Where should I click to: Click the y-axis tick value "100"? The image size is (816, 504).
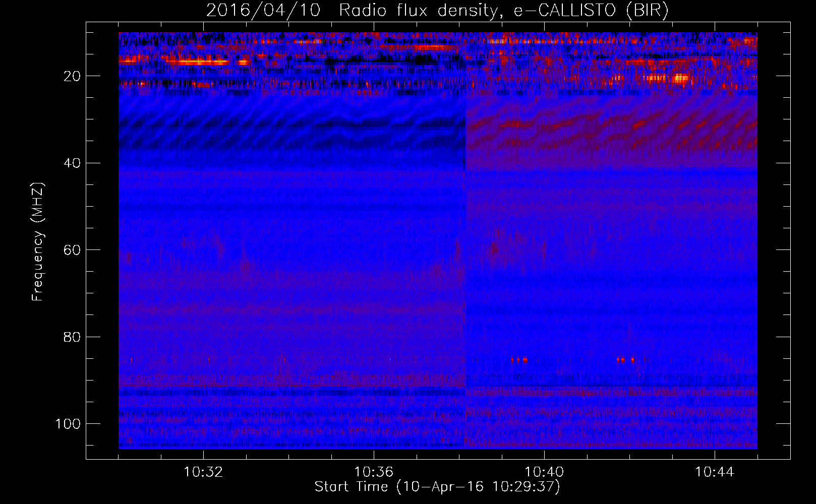(69, 424)
